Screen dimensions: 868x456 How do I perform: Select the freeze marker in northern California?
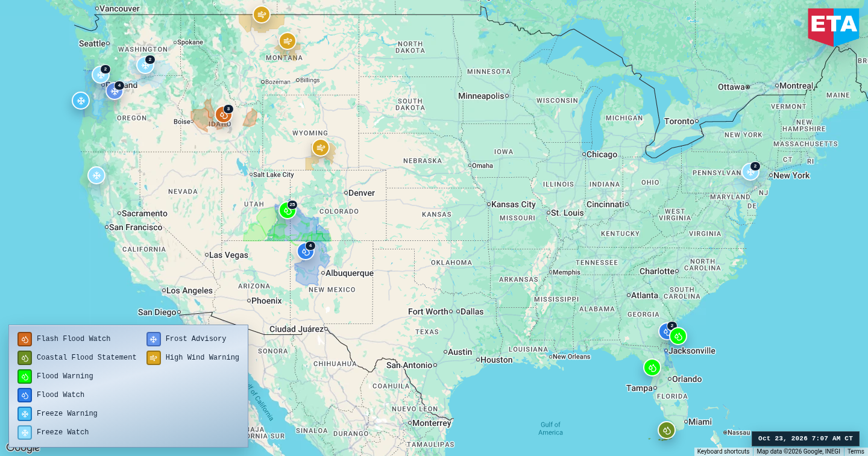tap(96, 175)
